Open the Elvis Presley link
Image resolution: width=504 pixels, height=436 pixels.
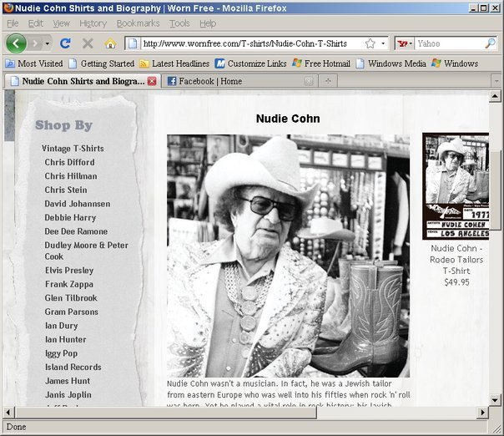pos(69,271)
